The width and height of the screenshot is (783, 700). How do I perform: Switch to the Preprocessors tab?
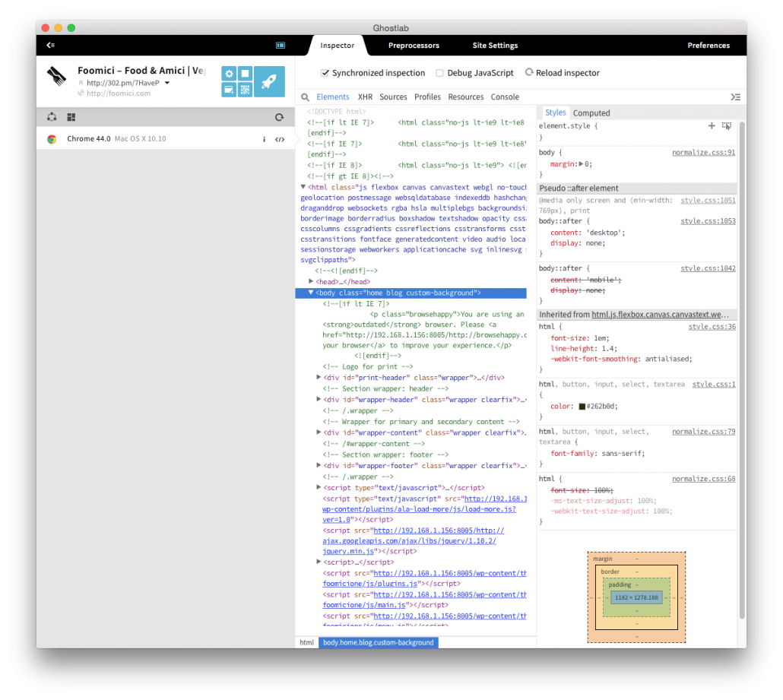tap(414, 46)
